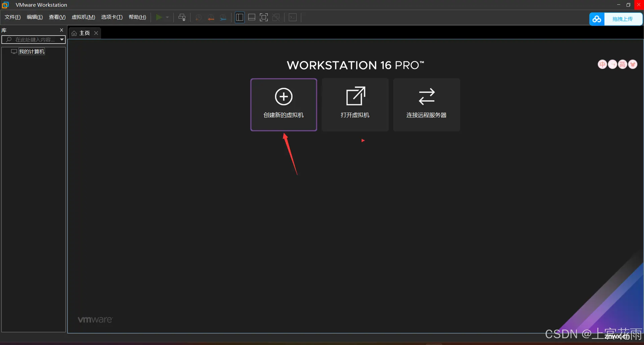
Task: Click the send Ctrl+Alt+Del toolbar icon
Action: click(x=182, y=17)
